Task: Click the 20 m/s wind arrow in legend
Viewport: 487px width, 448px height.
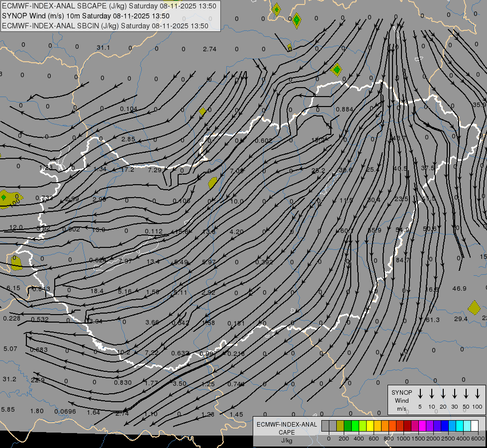Action: click(443, 394)
